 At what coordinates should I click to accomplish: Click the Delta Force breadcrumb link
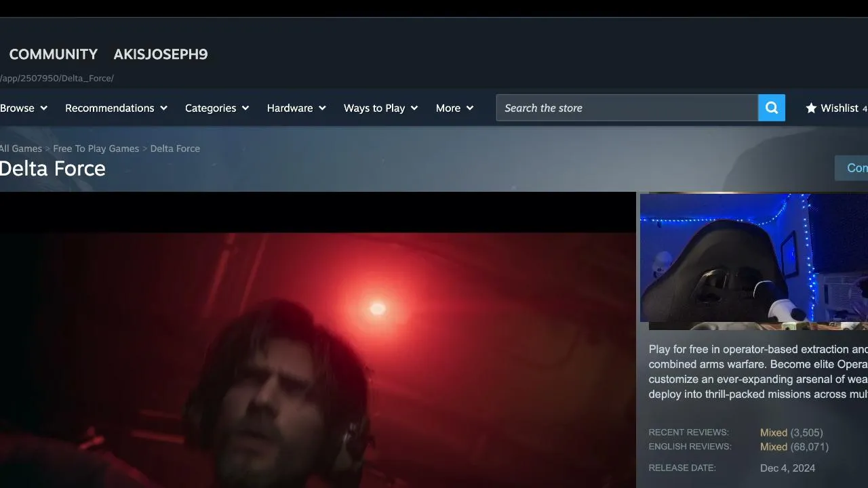tap(175, 148)
